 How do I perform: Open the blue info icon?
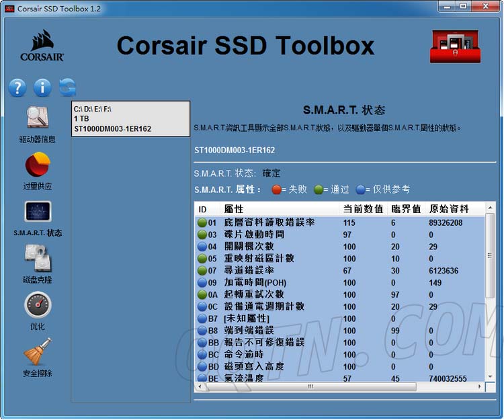click(x=42, y=87)
